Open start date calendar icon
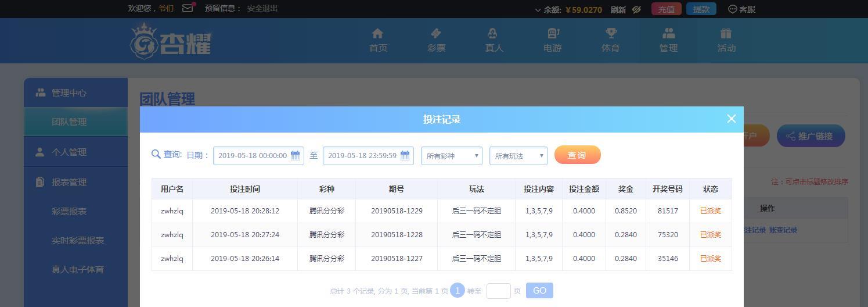 pyautogui.click(x=295, y=155)
